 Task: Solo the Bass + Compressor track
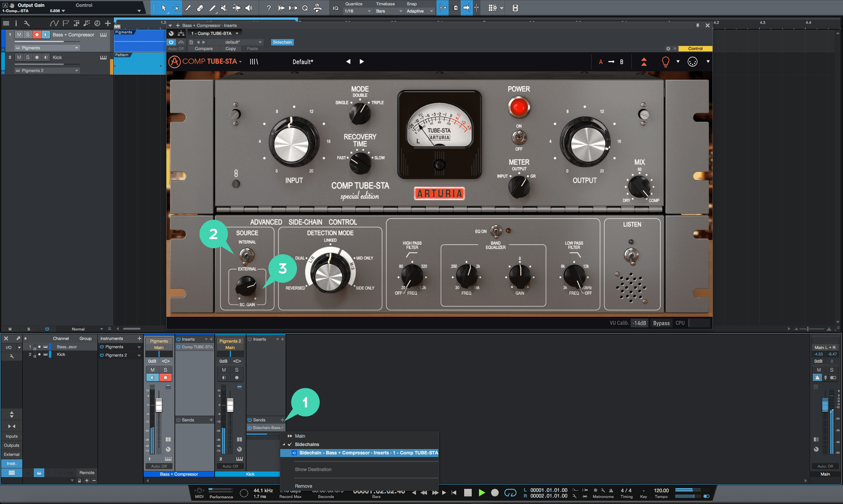coord(28,35)
